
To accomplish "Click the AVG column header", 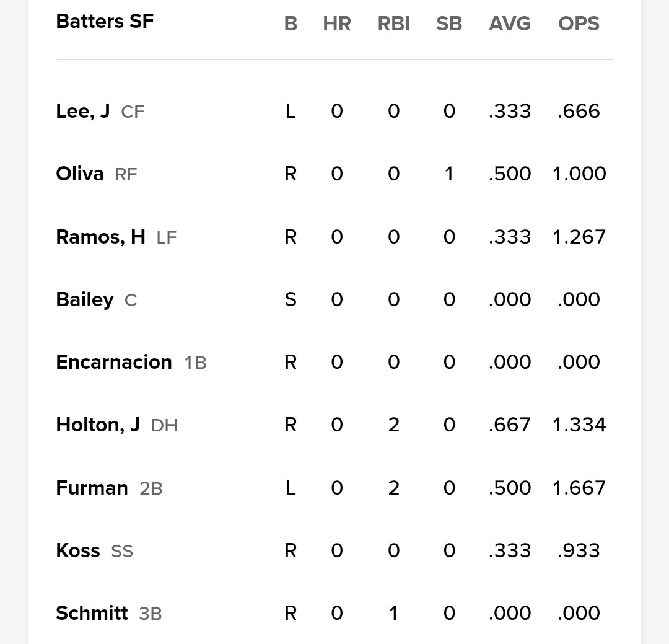I will pos(509,24).
